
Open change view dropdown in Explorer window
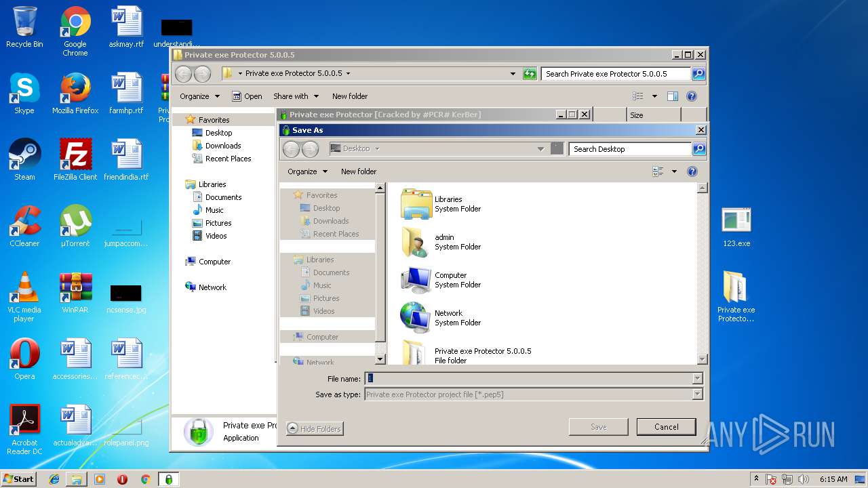[654, 96]
